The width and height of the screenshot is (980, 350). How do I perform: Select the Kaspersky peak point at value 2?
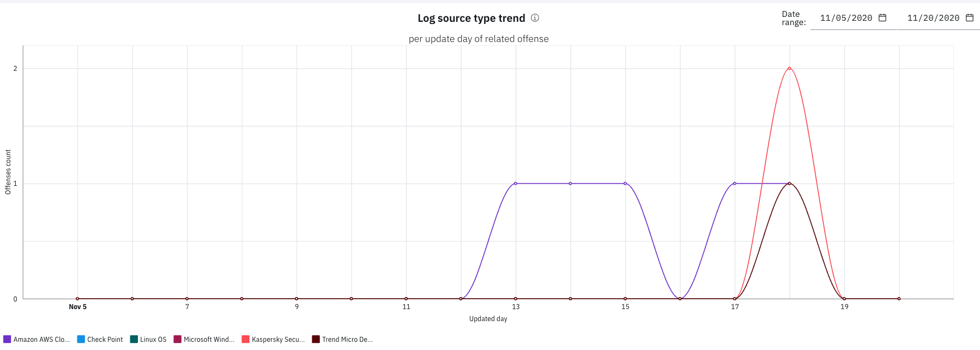pyautogui.click(x=789, y=68)
